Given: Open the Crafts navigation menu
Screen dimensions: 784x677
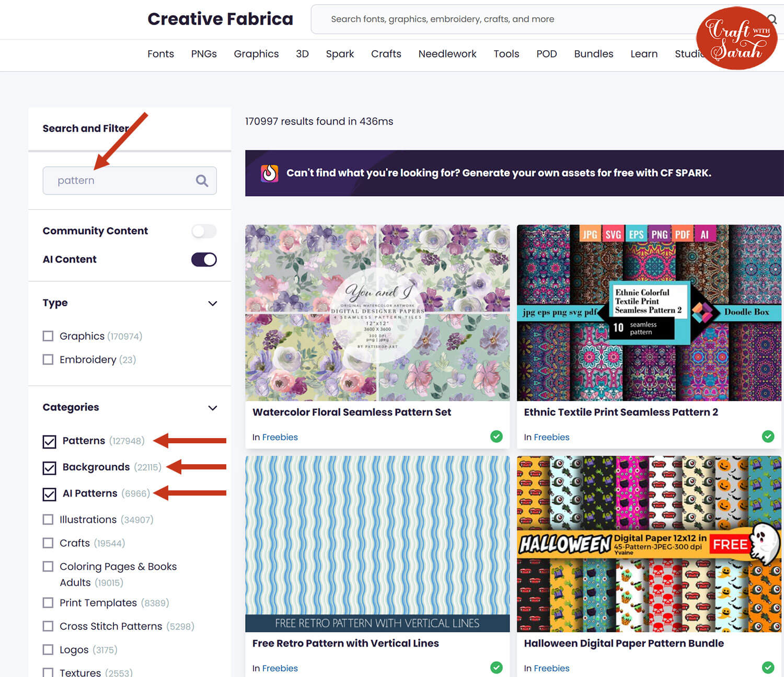Looking at the screenshot, I should [386, 54].
